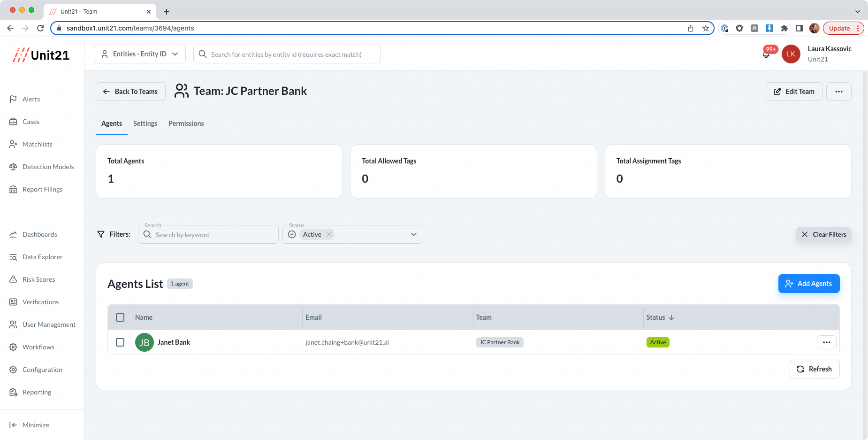Screen dimensions: 868x440
Task: Switch to Permissions tab
Action: [x=186, y=124]
